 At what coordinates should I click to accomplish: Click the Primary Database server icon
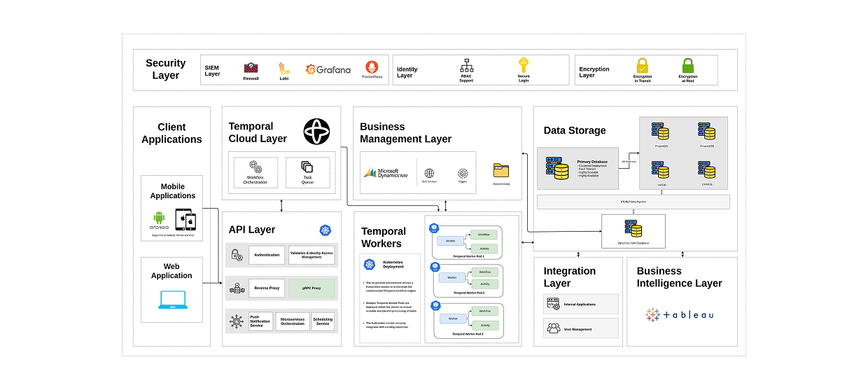pos(558,168)
